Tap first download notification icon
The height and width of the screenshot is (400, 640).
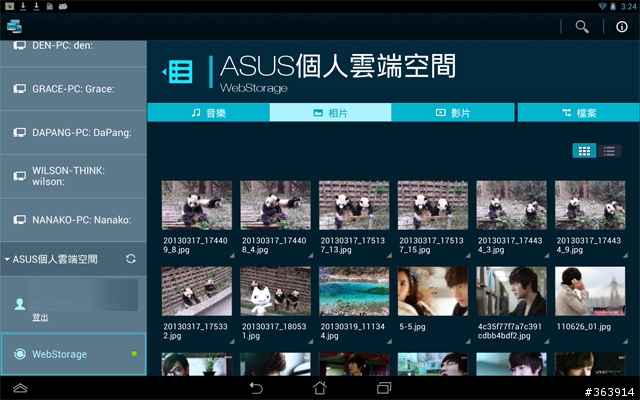(x=23, y=6)
